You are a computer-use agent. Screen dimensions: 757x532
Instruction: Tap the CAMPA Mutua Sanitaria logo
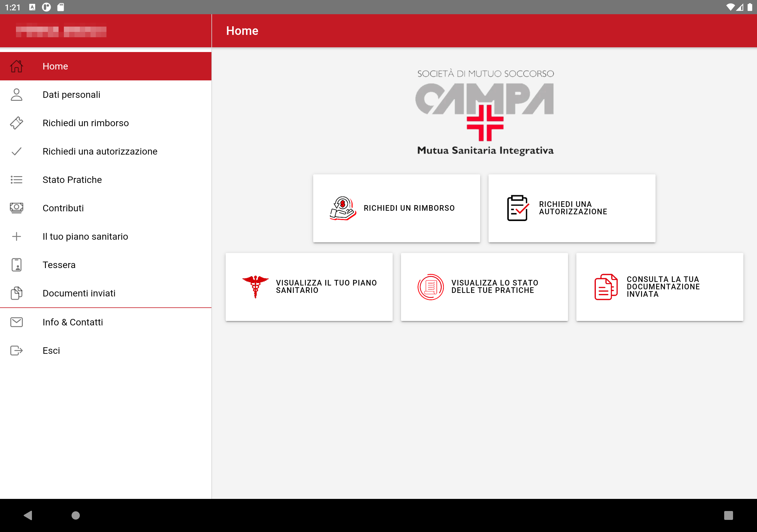point(485,112)
